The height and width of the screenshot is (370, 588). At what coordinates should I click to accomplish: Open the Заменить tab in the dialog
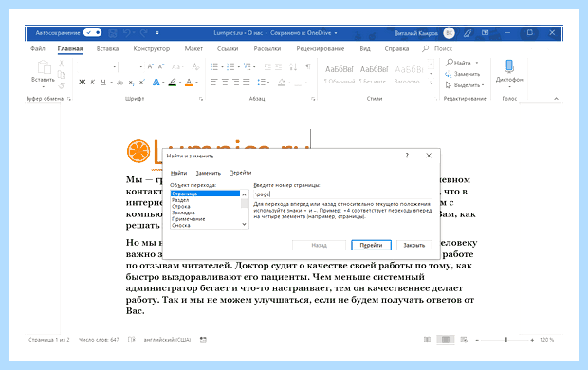pyautogui.click(x=208, y=173)
